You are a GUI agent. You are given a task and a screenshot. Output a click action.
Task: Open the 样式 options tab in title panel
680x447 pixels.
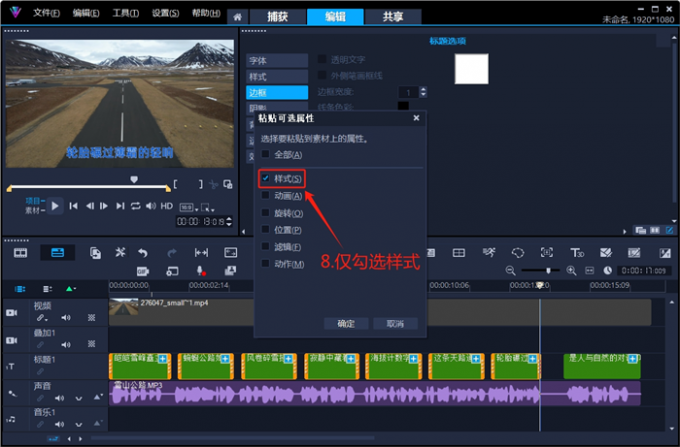(277, 77)
